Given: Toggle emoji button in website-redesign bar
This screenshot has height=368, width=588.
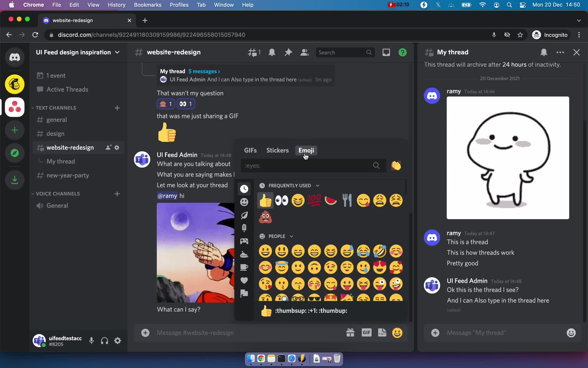Looking at the screenshot, I should click(397, 333).
